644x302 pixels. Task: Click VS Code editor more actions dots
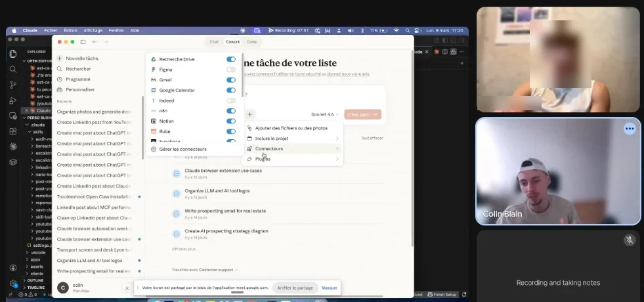[462, 52]
